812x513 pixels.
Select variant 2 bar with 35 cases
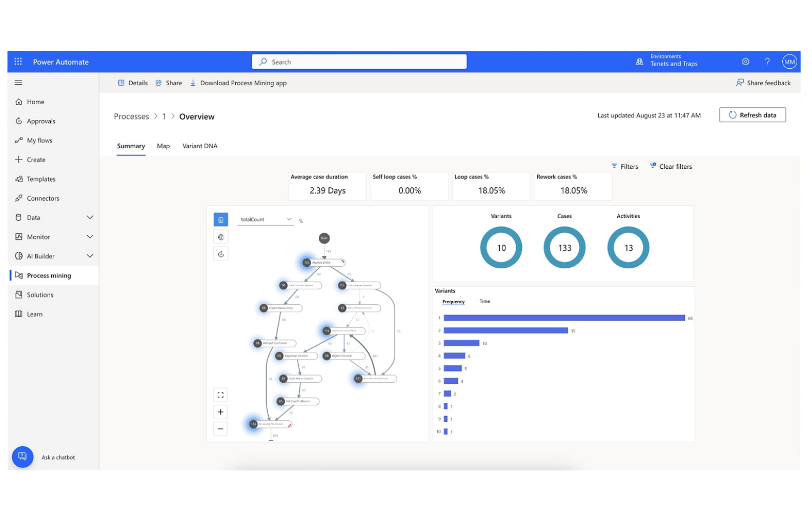point(505,330)
